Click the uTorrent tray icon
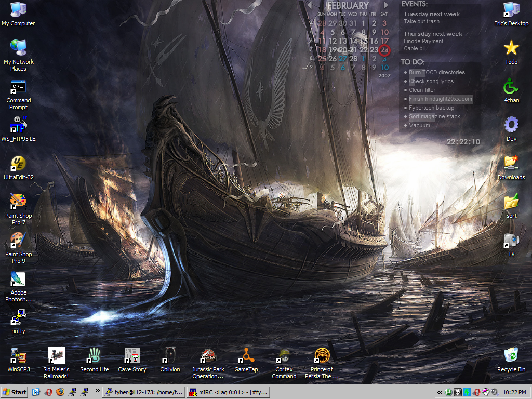This screenshot has width=532, height=399. point(448,392)
